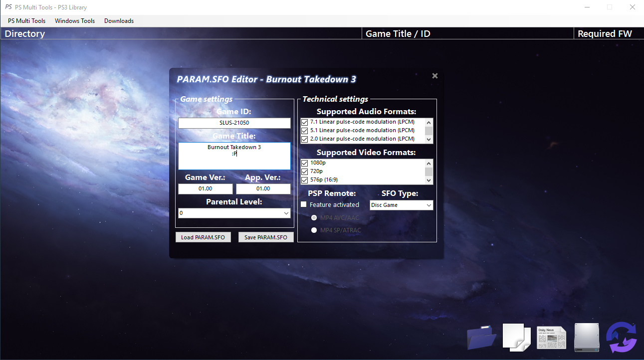This screenshot has width=644, height=360.
Task: Open the Windows Tools menu
Action: point(75,21)
